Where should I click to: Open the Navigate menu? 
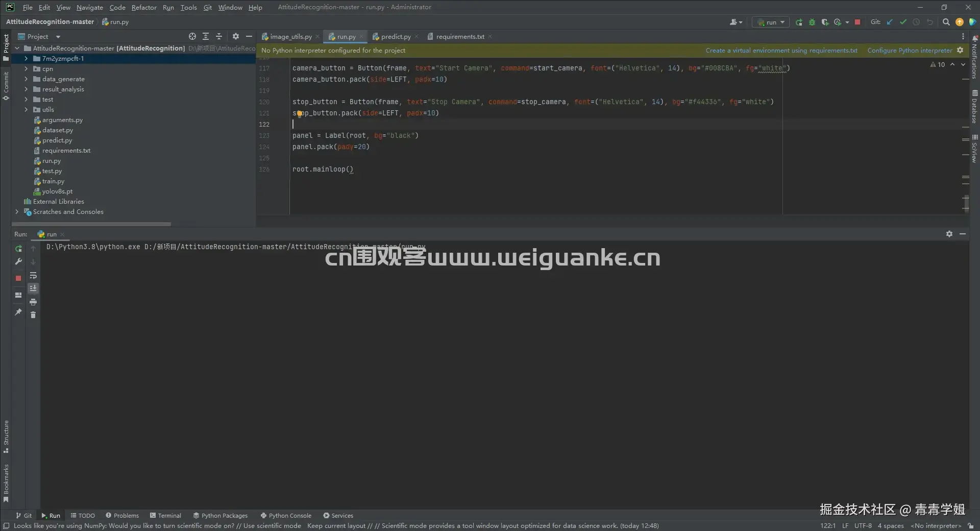(x=90, y=7)
